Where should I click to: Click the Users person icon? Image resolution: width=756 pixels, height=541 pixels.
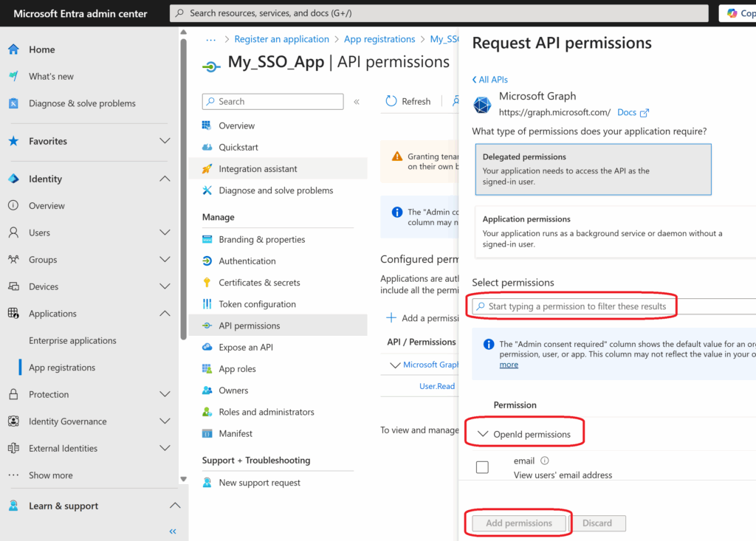(x=13, y=232)
